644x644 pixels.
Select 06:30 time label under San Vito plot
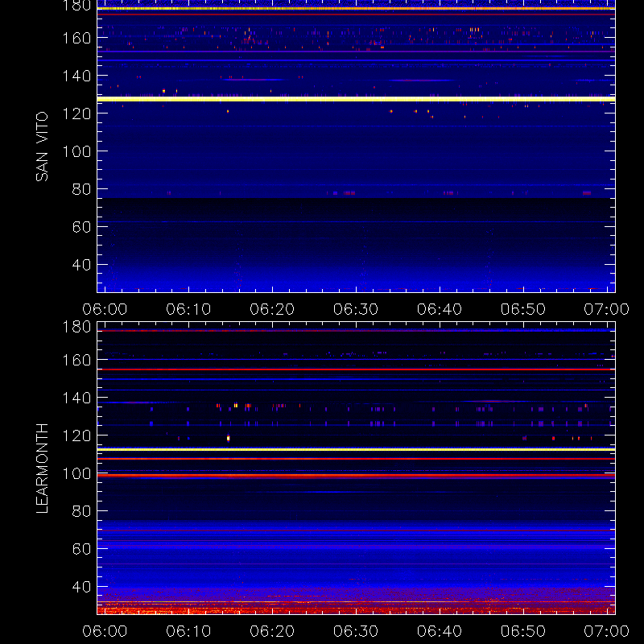pyautogui.click(x=356, y=309)
